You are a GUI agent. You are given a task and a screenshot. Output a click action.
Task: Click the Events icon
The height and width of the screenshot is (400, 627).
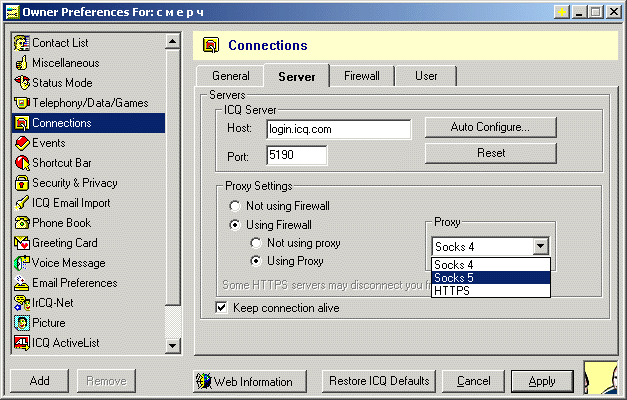tap(22, 143)
